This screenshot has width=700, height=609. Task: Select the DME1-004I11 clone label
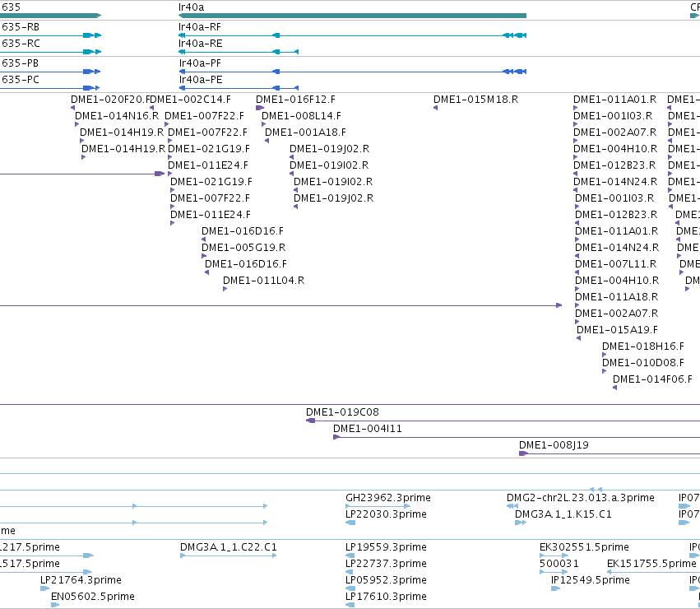pyautogui.click(x=368, y=429)
